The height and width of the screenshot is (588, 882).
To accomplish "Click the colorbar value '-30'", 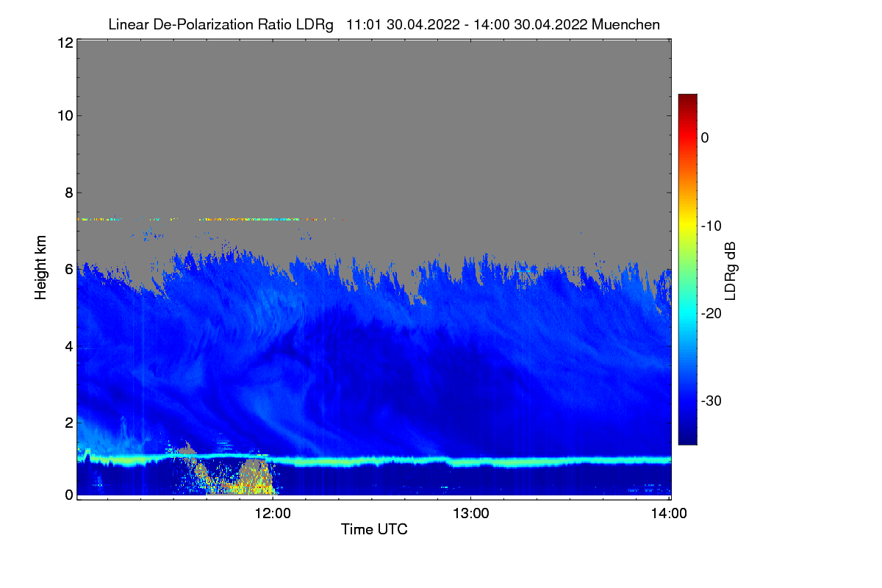I will 711,401.
